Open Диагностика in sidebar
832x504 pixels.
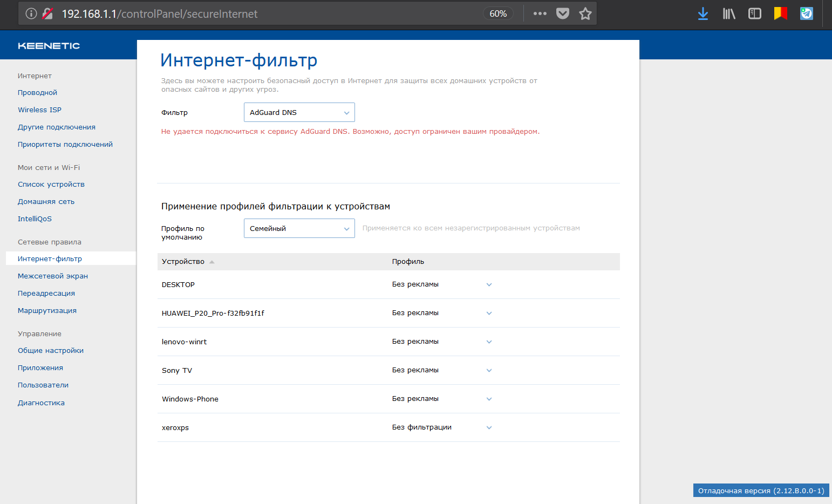41,403
